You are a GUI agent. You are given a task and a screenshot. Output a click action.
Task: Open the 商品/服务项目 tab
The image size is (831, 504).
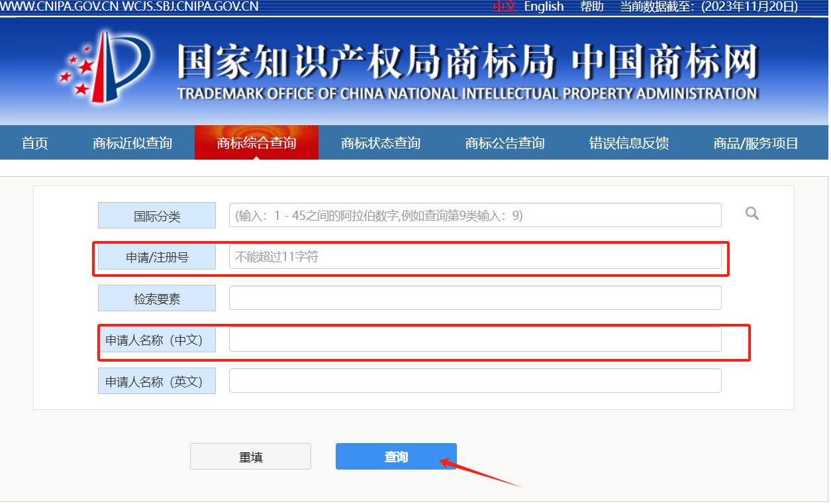(756, 143)
